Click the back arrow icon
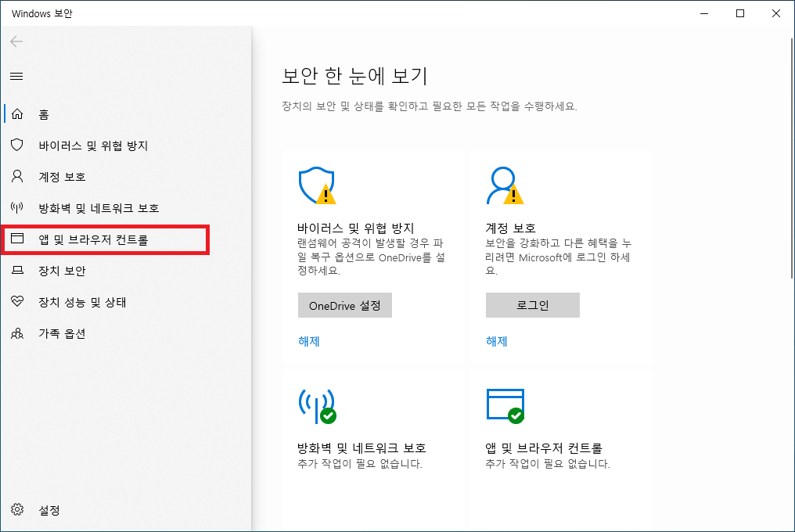This screenshot has width=795, height=532. pyautogui.click(x=16, y=41)
